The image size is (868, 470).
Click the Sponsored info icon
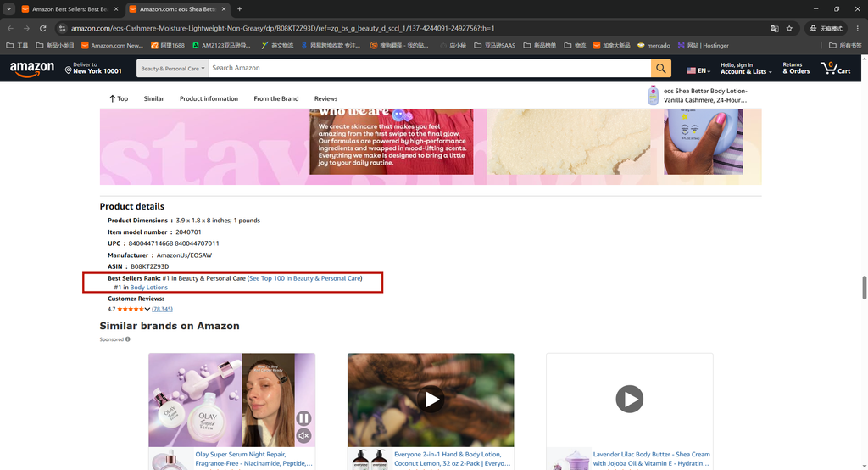[x=128, y=339]
